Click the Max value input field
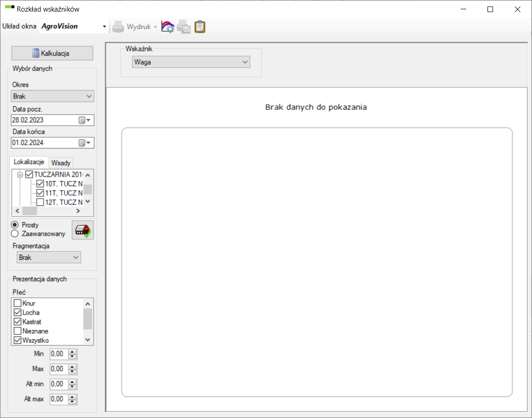Image resolution: width=532 pixels, height=418 pixels. pyautogui.click(x=59, y=369)
